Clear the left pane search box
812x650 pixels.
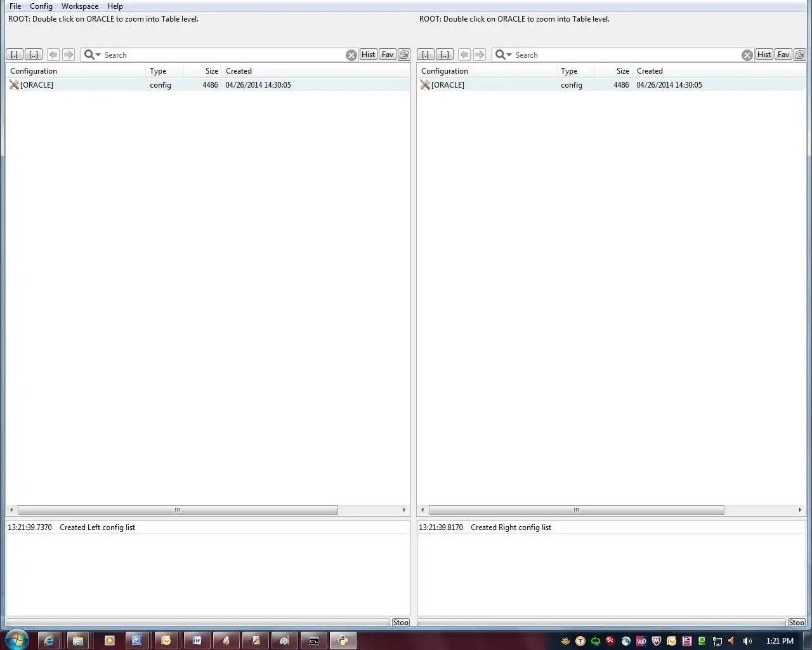click(x=351, y=55)
